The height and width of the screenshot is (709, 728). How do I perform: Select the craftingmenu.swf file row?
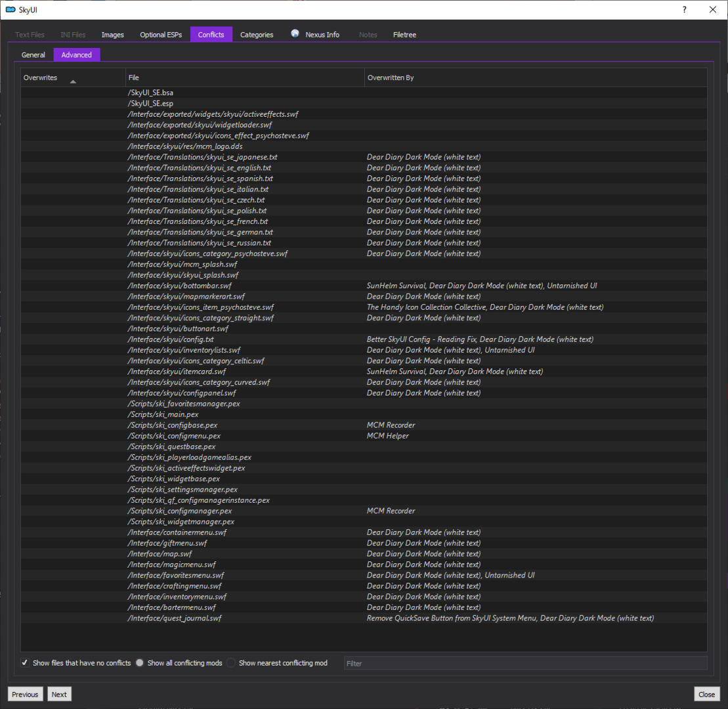(x=364, y=586)
